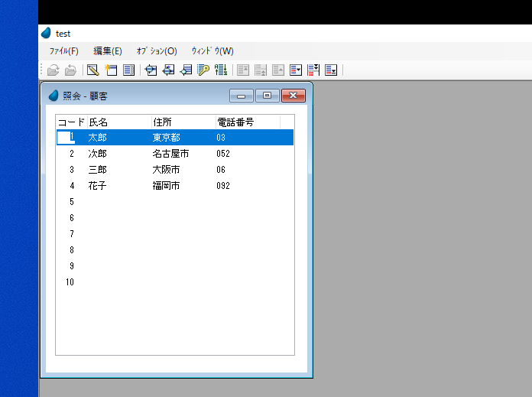Click the yellow key toolbar icon
Image resolution: width=532 pixels, height=397 pixels.
click(203, 70)
